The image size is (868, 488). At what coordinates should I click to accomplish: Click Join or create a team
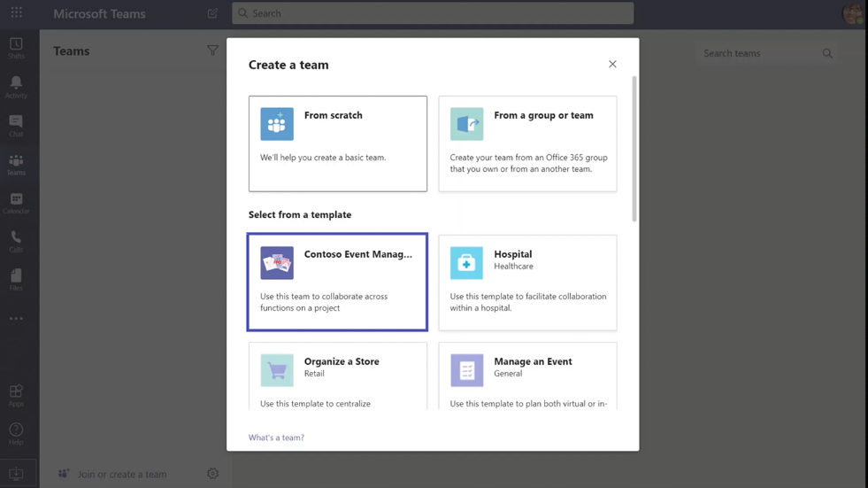(122, 474)
